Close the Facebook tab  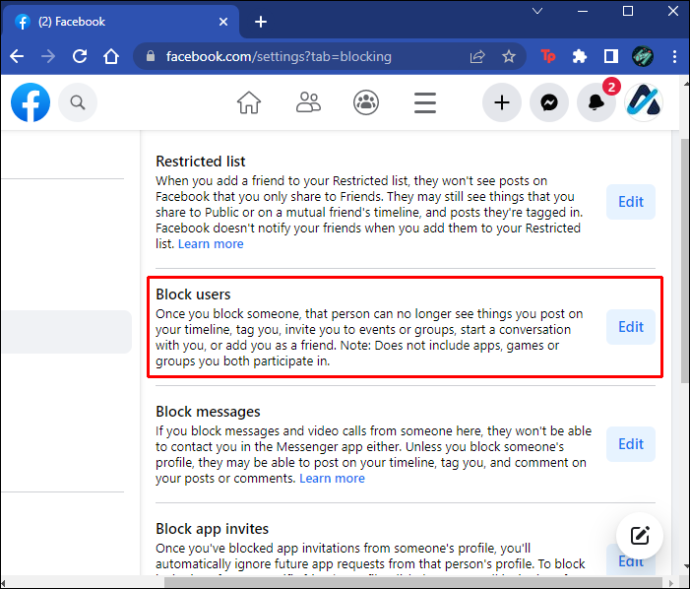tap(224, 22)
